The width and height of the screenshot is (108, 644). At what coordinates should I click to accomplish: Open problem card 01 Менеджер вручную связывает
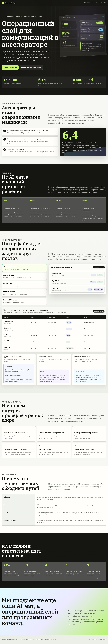coord(30,132)
